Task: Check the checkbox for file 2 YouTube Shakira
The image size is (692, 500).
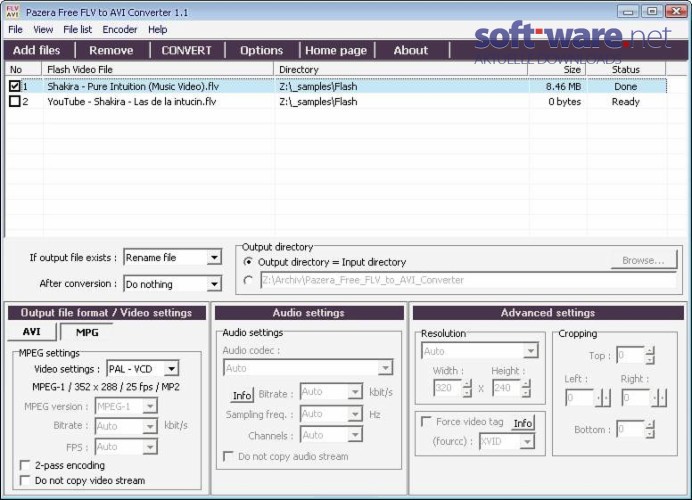Action: (15, 102)
